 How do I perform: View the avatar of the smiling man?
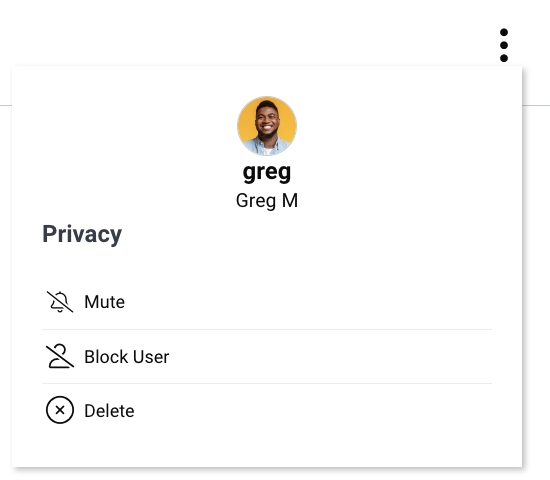[267, 126]
